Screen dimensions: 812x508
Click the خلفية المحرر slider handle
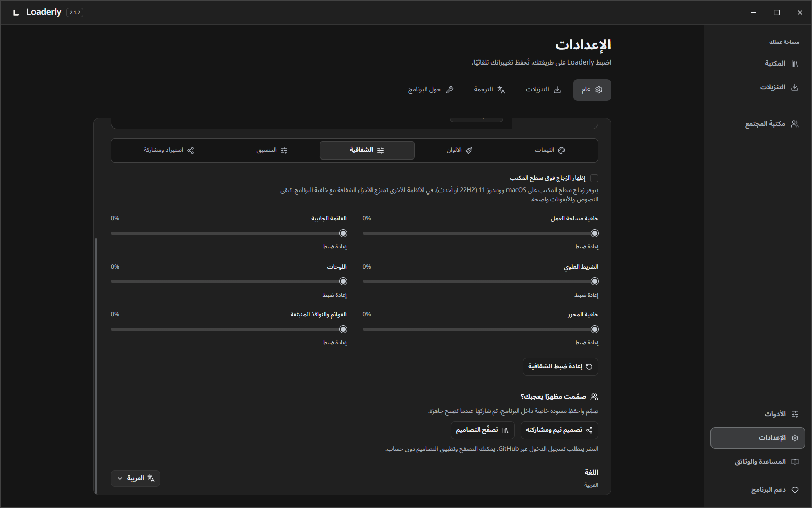(x=595, y=329)
